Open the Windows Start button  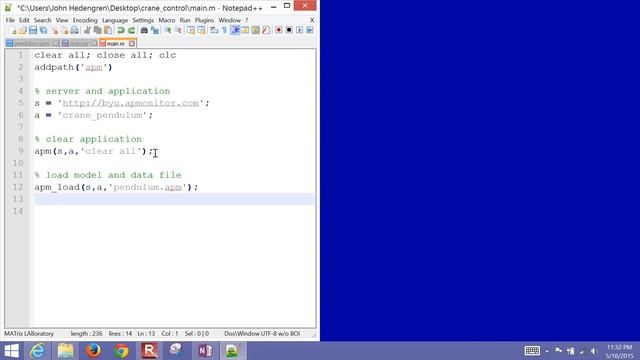click(x=11, y=351)
